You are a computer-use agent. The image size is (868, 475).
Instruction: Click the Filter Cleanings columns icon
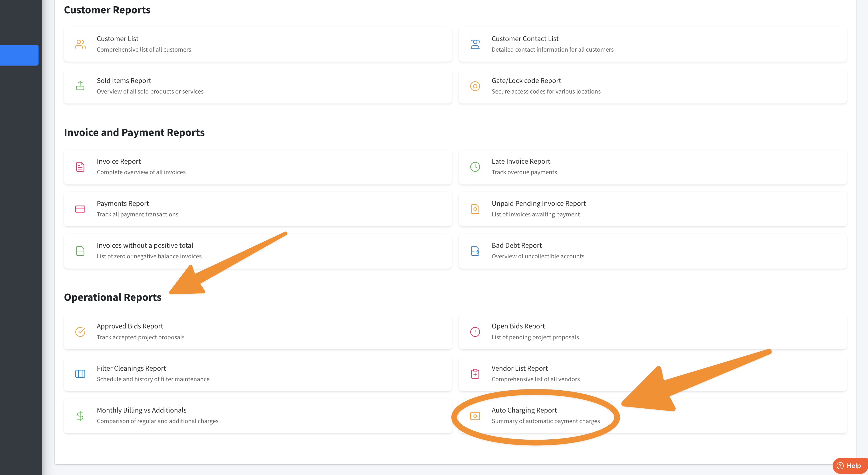coord(80,374)
